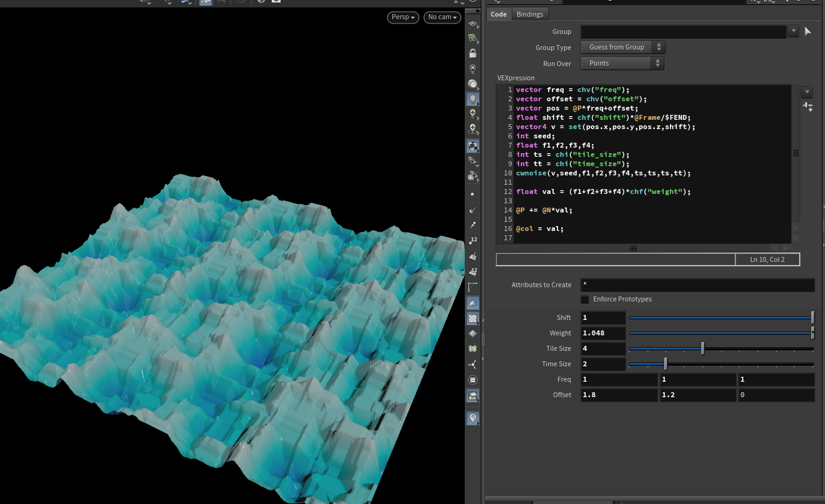
Task: Click the Tile Size slider handle
Action: [703, 349]
